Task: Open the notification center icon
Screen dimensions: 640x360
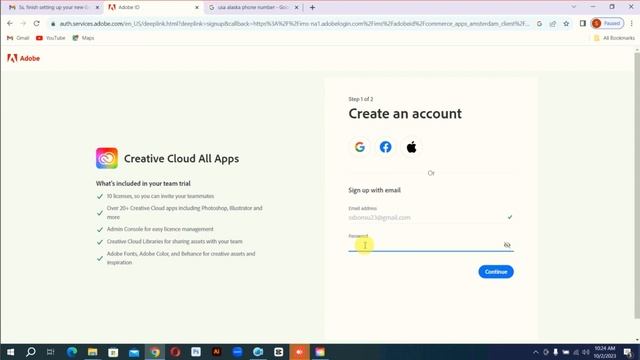Action: (x=628, y=352)
